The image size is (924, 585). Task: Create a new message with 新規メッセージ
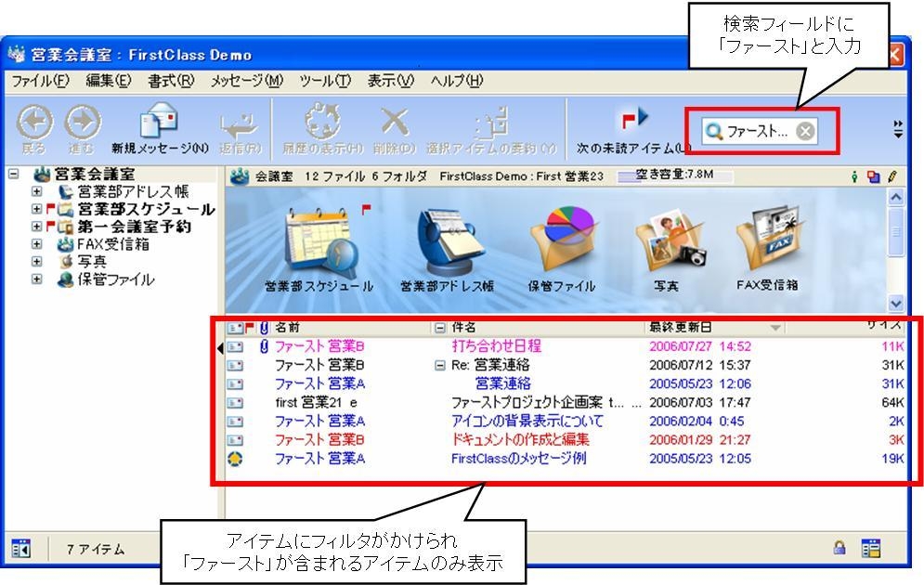(x=159, y=120)
